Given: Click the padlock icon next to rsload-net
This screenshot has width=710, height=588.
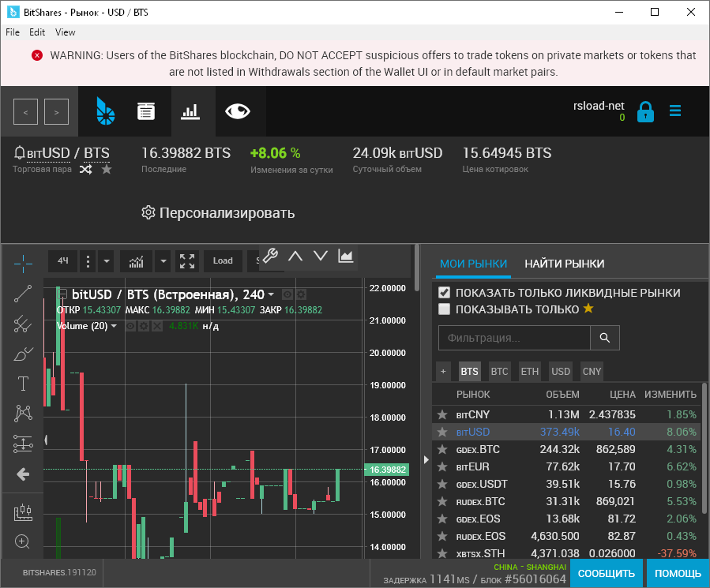Looking at the screenshot, I should tap(645, 111).
